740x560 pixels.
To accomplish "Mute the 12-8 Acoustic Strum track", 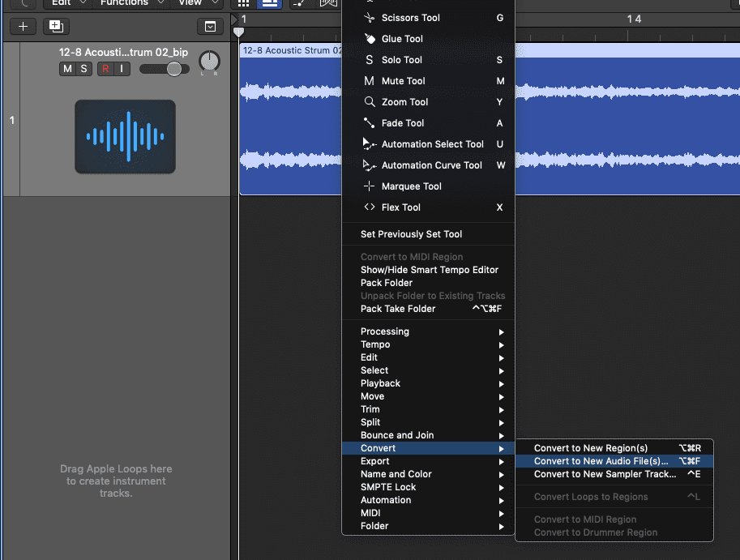I will click(67, 69).
